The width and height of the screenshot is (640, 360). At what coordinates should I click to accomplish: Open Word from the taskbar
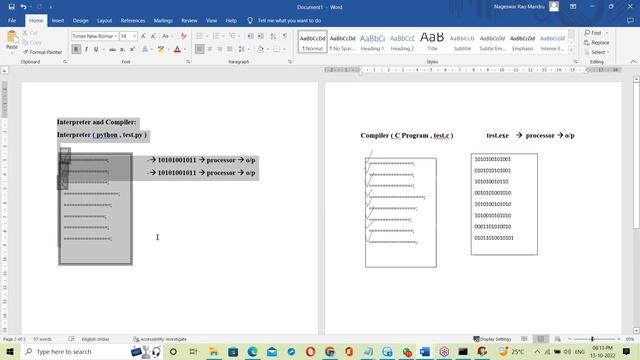(x=424, y=351)
